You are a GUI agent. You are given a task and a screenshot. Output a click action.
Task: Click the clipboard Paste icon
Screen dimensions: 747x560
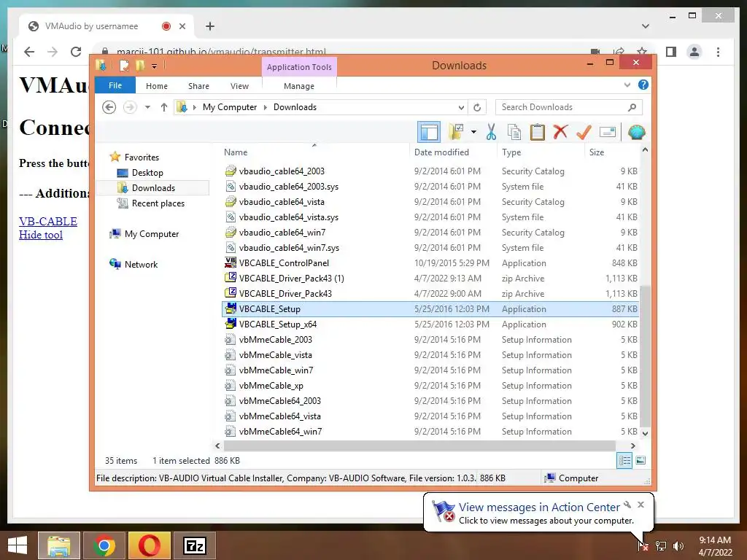click(538, 132)
